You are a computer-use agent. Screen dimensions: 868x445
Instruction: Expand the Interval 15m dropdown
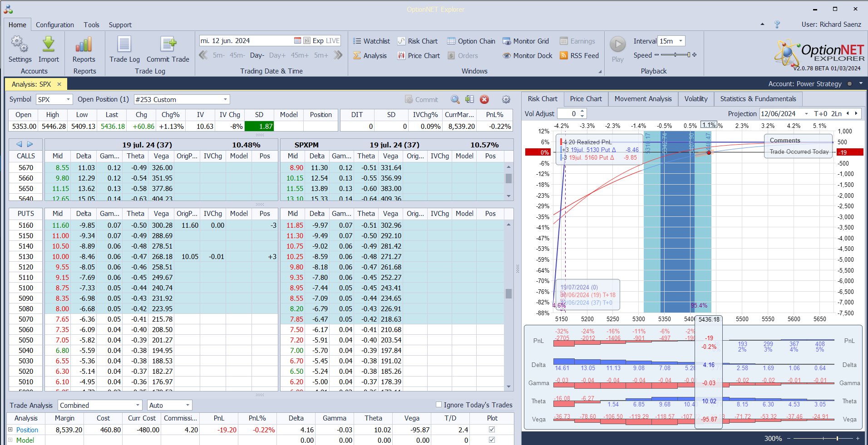[x=681, y=41]
